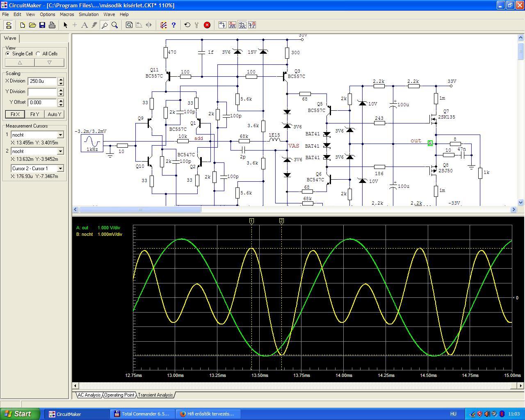
Task: Click the Print icon in toolbar
Action: click(52, 25)
